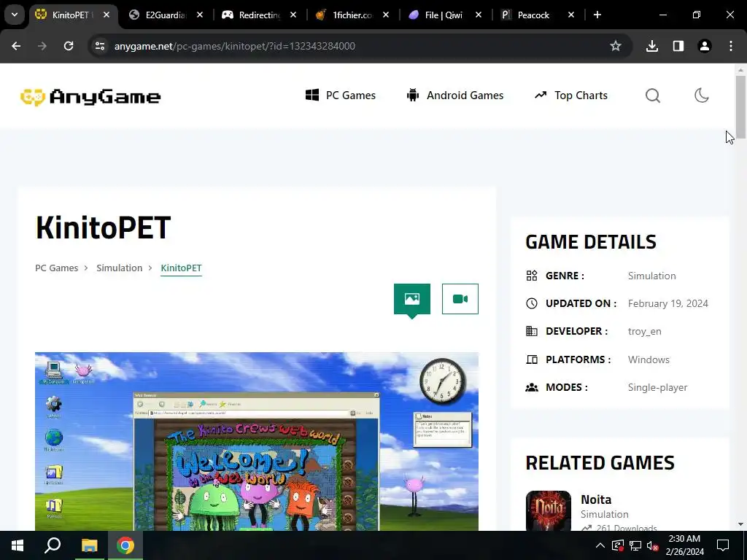Open Chrome profile icon
The width and height of the screenshot is (747, 560).
[705, 46]
